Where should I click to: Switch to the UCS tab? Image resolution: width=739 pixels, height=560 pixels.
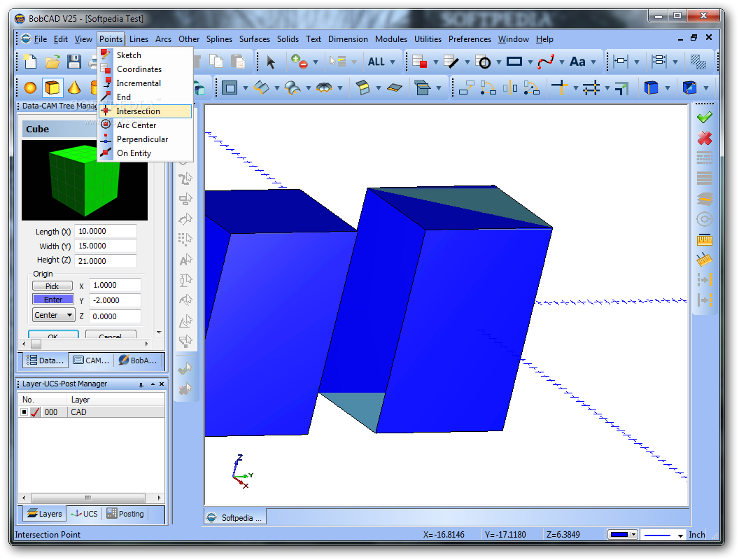[85, 514]
